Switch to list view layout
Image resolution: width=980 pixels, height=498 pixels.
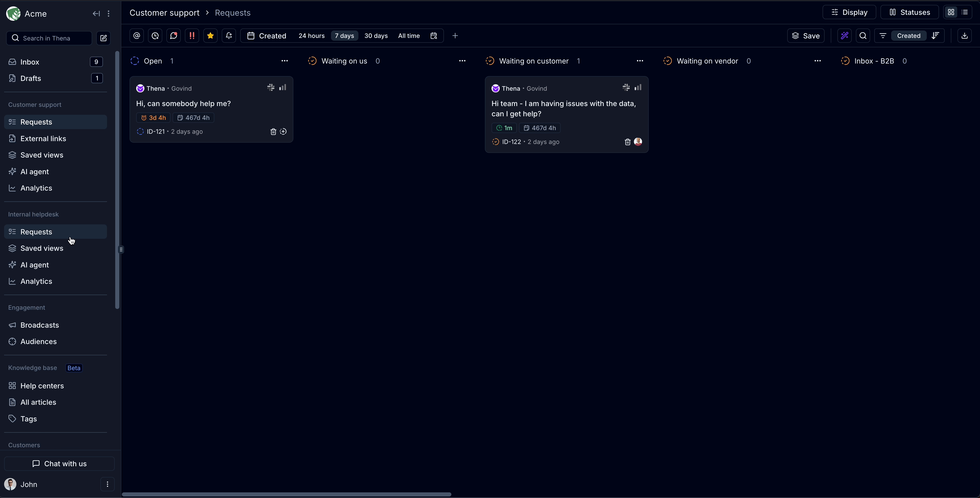965,13
